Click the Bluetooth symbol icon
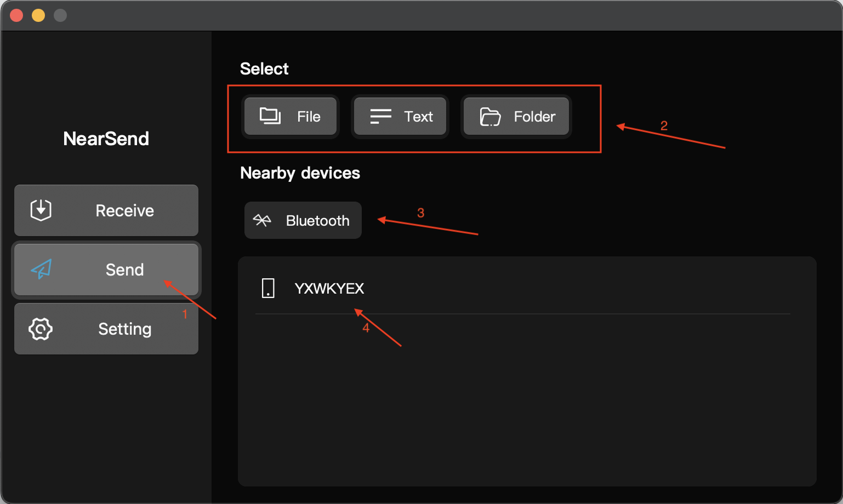Viewport: 843px width, 504px height. tap(262, 220)
